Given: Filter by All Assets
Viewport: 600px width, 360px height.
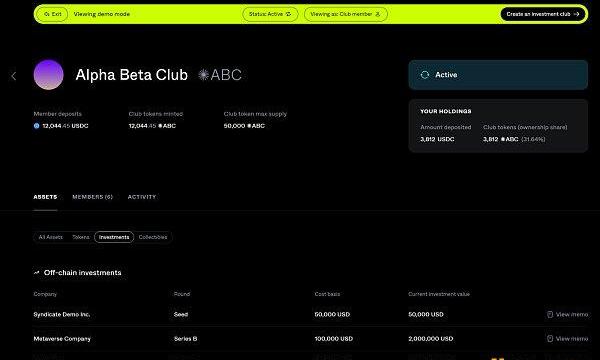Looking at the screenshot, I should (x=51, y=237).
